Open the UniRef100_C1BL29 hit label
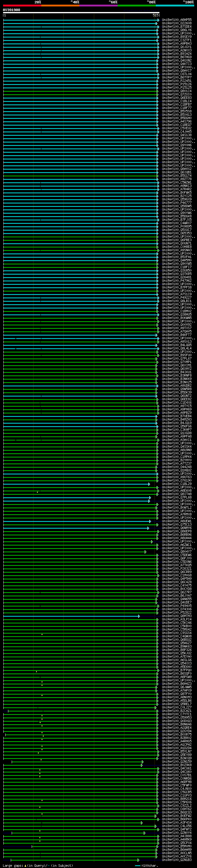Screen dimensions: 197x868 coord(177,484)
